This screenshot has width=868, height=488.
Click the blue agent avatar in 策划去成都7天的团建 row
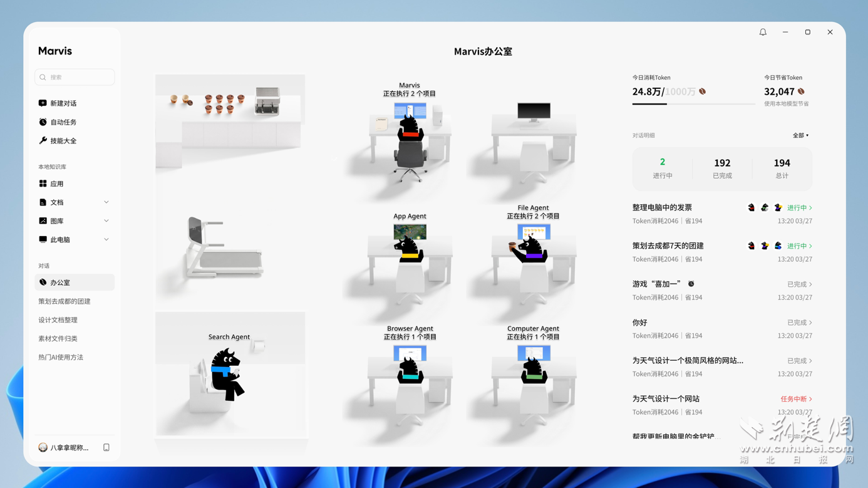778,246
